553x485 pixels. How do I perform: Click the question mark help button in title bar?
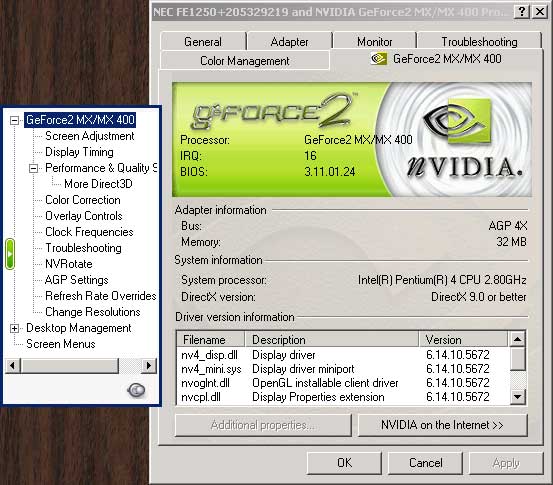tap(522, 12)
